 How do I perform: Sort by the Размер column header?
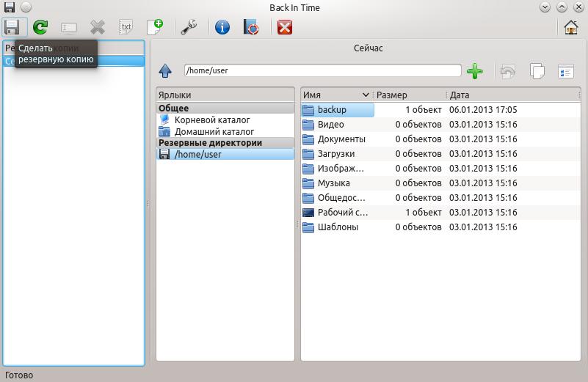410,95
